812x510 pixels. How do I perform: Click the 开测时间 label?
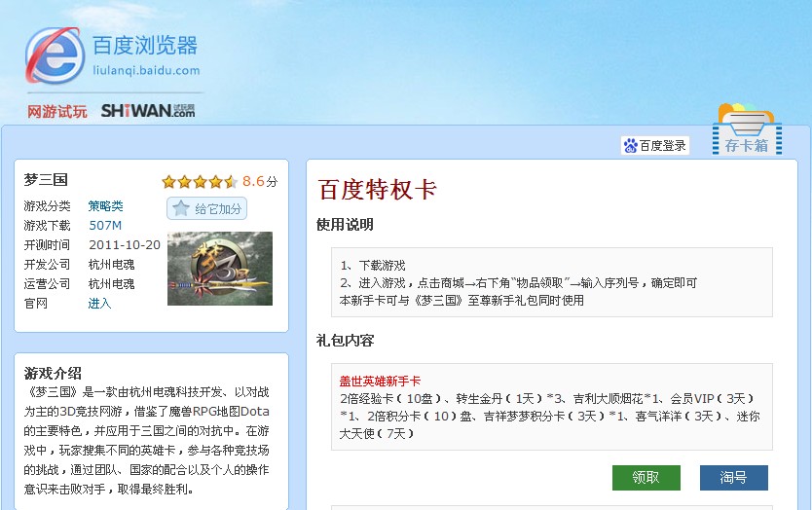pos(47,245)
